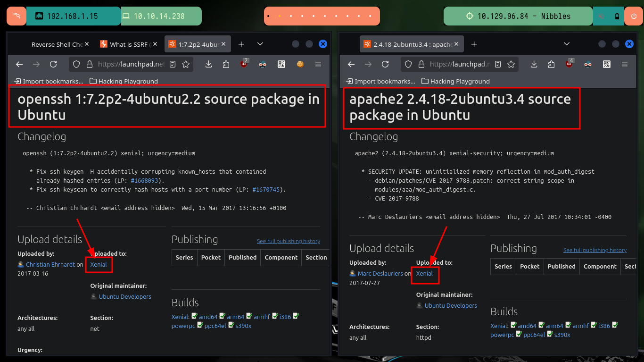Reload the apache2 Launchpad page
Viewport: 644px width, 362px height.
[385, 64]
